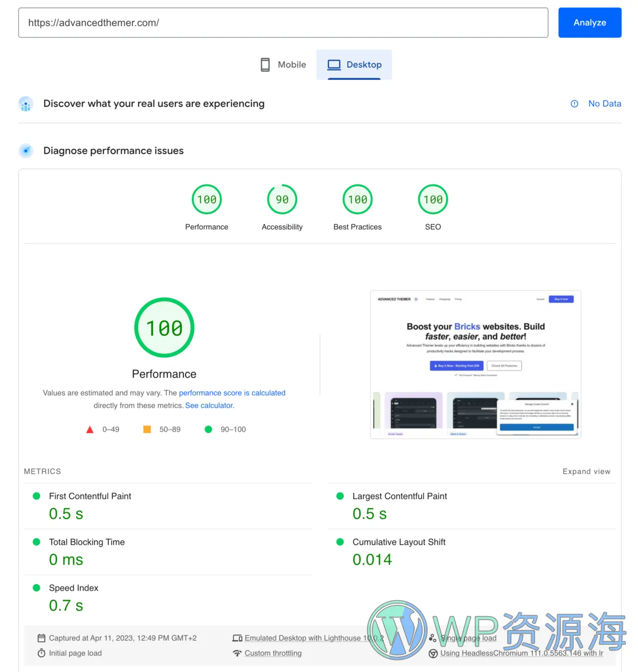Viewport: 638px width, 672px height.
Task: Click Largest Contentful Paint metric label
Action: point(400,496)
